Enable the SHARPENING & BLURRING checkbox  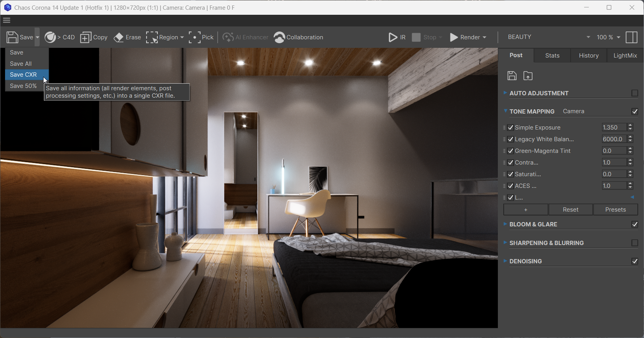[x=635, y=243]
